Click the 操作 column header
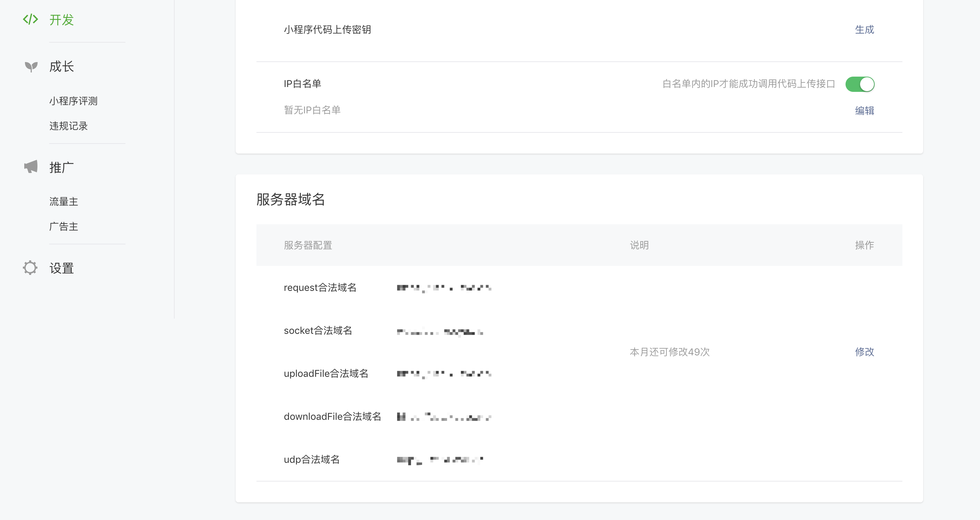The image size is (980, 520). coord(864,245)
